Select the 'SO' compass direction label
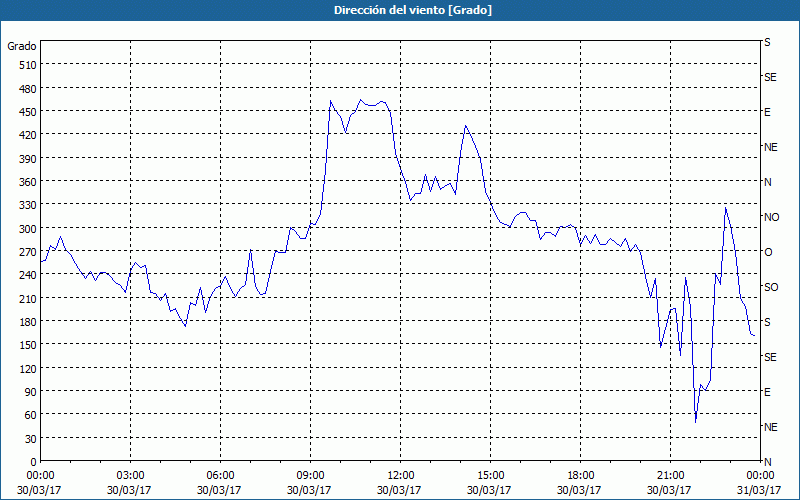This screenshot has height=500, width=800. click(771, 287)
